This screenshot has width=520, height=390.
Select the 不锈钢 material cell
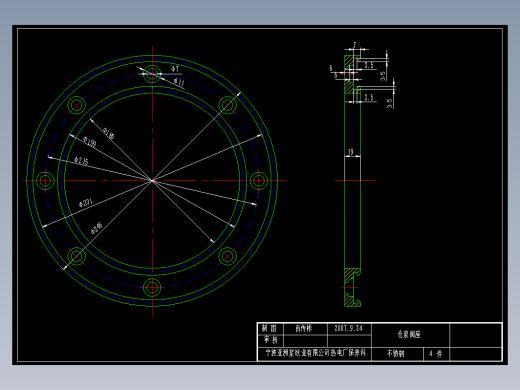click(397, 354)
